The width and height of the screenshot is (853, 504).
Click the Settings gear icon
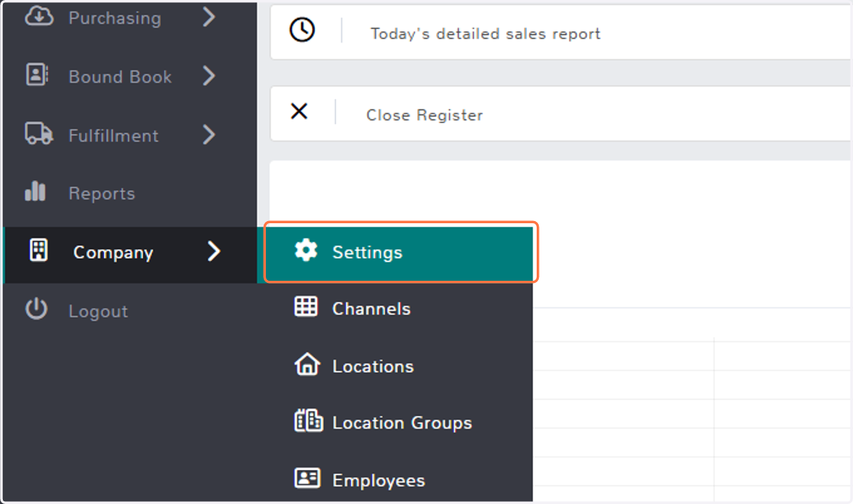(306, 251)
